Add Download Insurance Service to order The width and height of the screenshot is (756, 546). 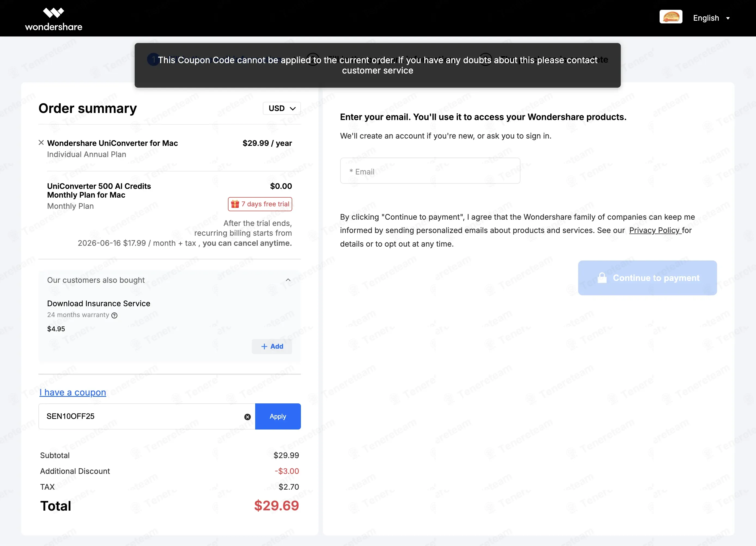(272, 346)
